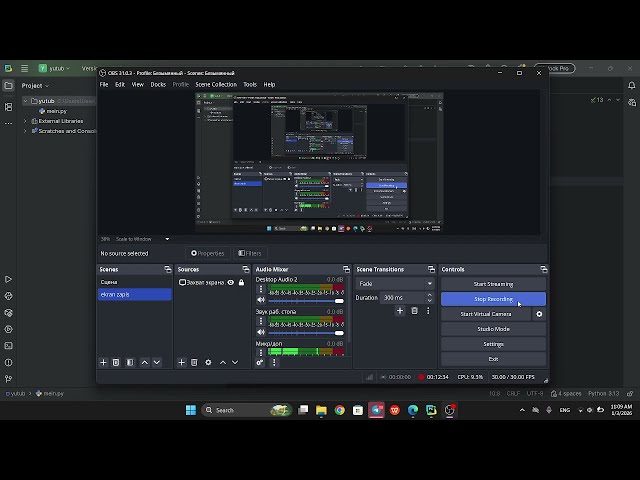Adjust Звук раб. стола volume slider
The image size is (640, 480).
tap(305, 333)
